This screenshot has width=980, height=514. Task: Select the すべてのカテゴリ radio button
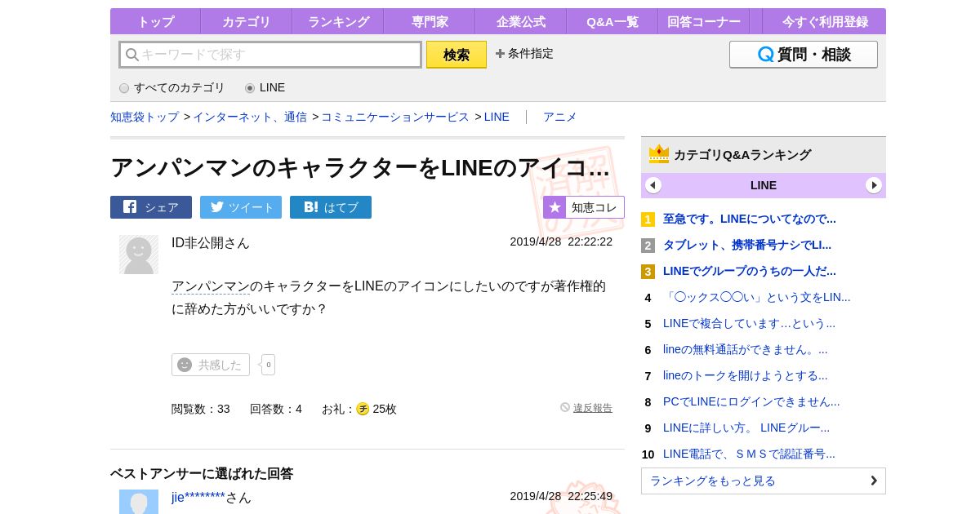[124, 88]
